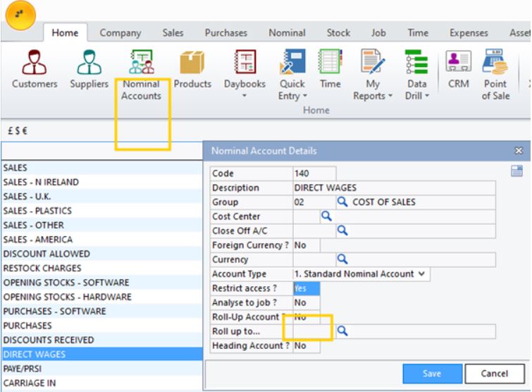This screenshot has height=392, width=532.
Task: Open the Quick Entry notebook icon
Action: (x=292, y=62)
